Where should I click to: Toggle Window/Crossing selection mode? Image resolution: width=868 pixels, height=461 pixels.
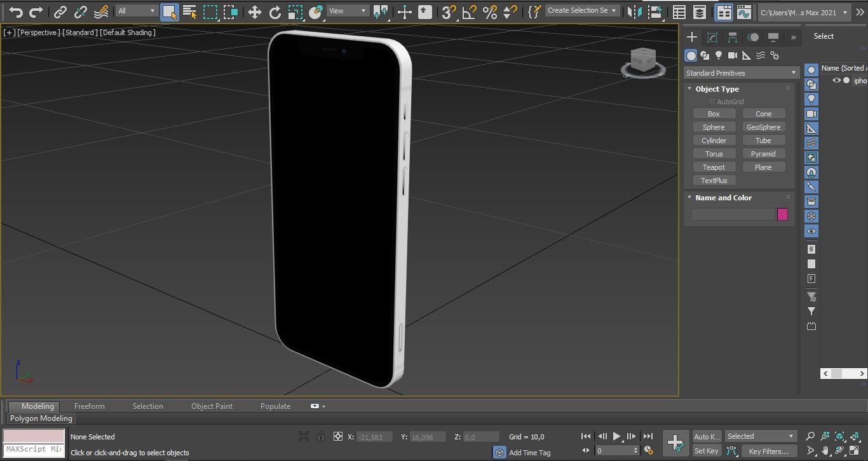pos(231,11)
